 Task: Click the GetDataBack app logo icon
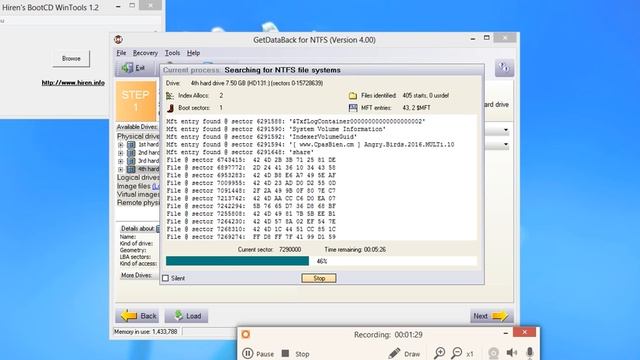coord(118,40)
